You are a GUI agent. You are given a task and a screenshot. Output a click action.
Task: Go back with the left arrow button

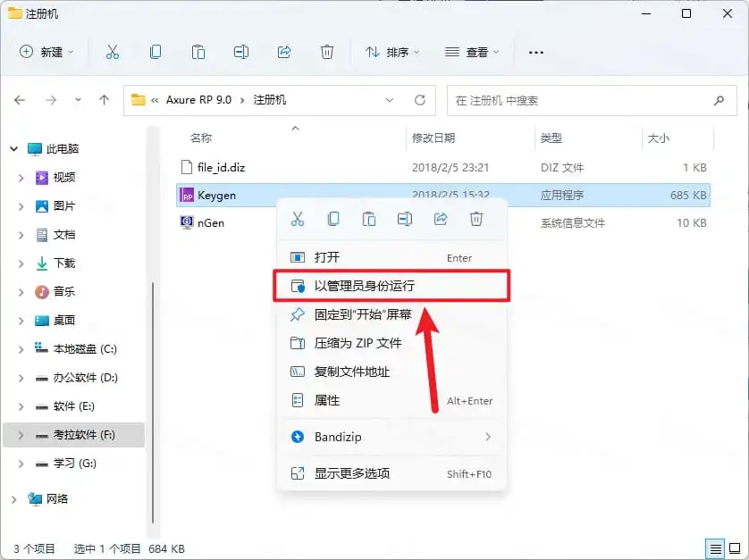pos(20,100)
